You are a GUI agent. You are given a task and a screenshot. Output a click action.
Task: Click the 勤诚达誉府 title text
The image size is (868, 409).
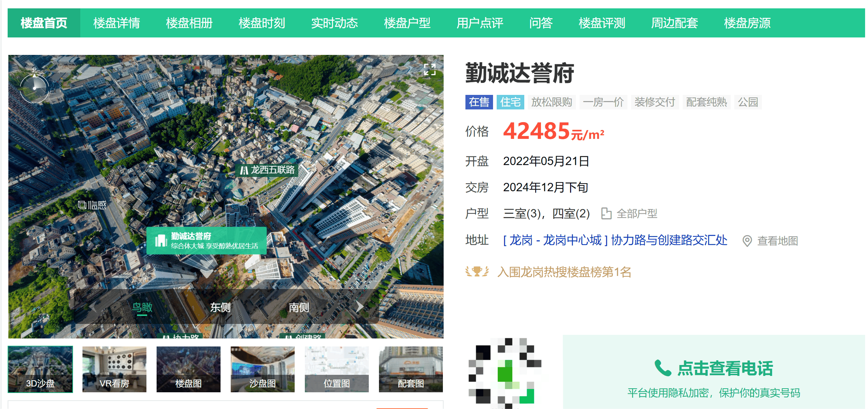520,73
